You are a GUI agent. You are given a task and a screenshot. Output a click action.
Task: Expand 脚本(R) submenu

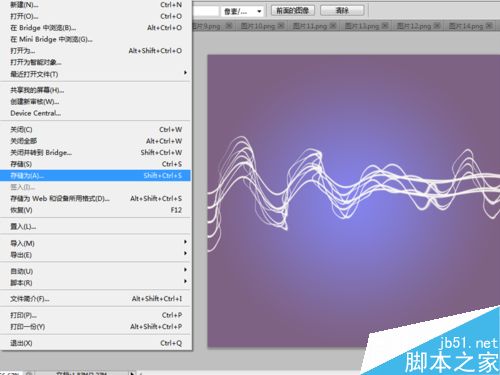click(x=96, y=283)
